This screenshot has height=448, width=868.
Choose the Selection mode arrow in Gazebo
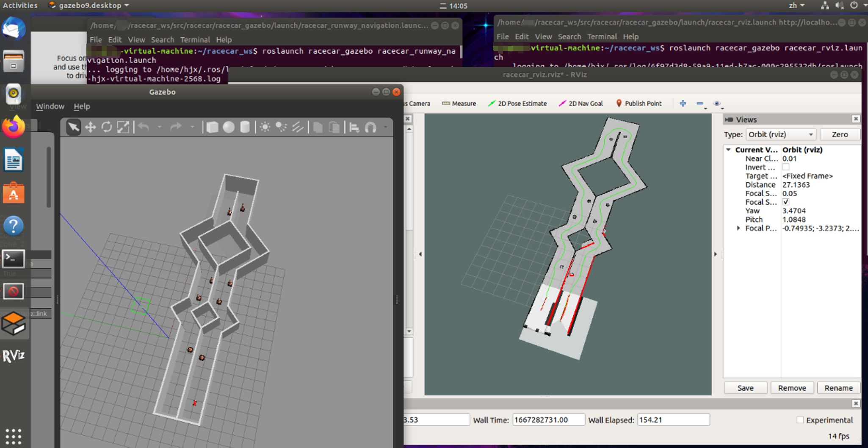pos(73,127)
